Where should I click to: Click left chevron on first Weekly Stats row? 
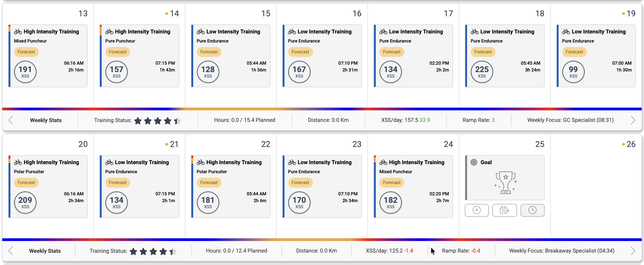click(10, 120)
